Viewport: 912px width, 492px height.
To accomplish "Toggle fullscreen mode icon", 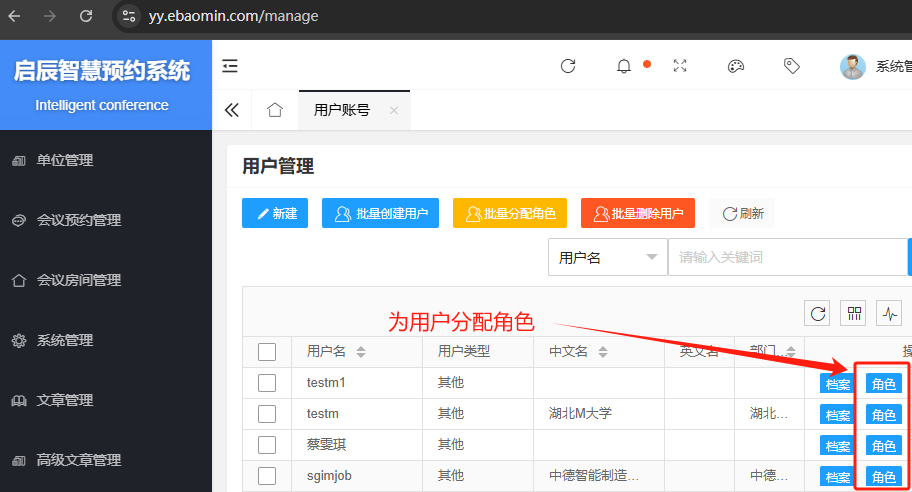I will point(680,66).
